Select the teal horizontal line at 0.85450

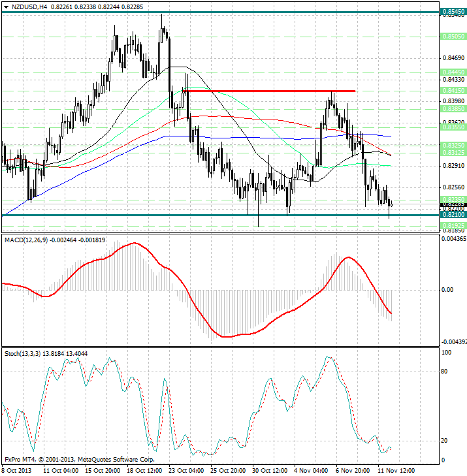(x=221, y=12)
